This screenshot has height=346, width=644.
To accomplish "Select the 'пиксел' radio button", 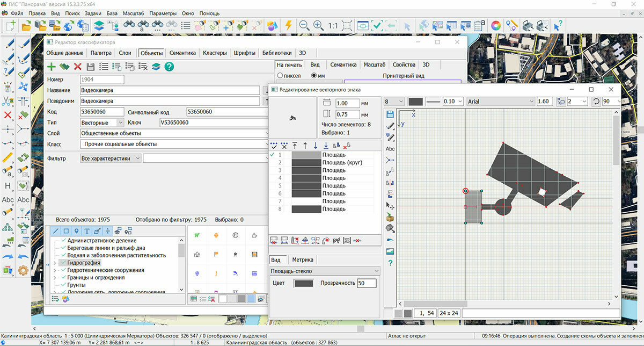I will (280, 76).
